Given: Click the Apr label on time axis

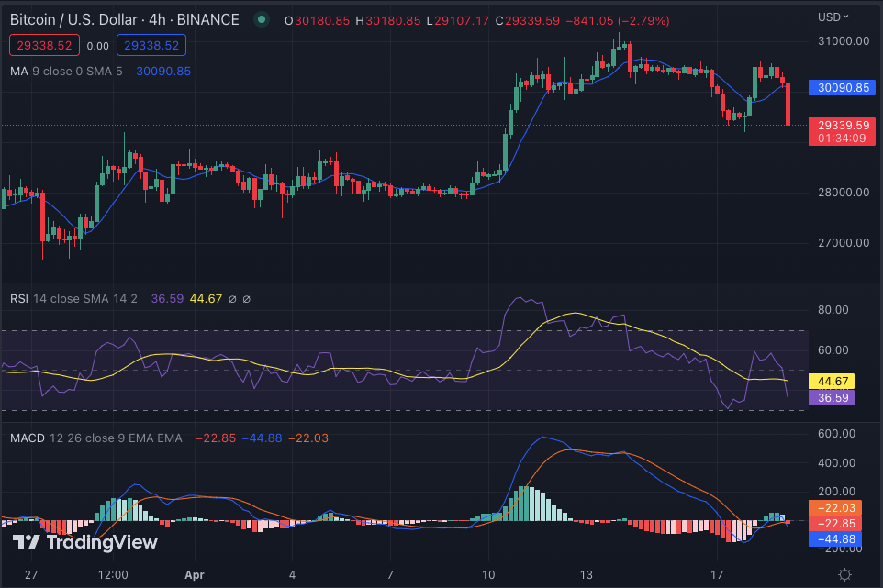Looking at the screenshot, I should point(195,575).
